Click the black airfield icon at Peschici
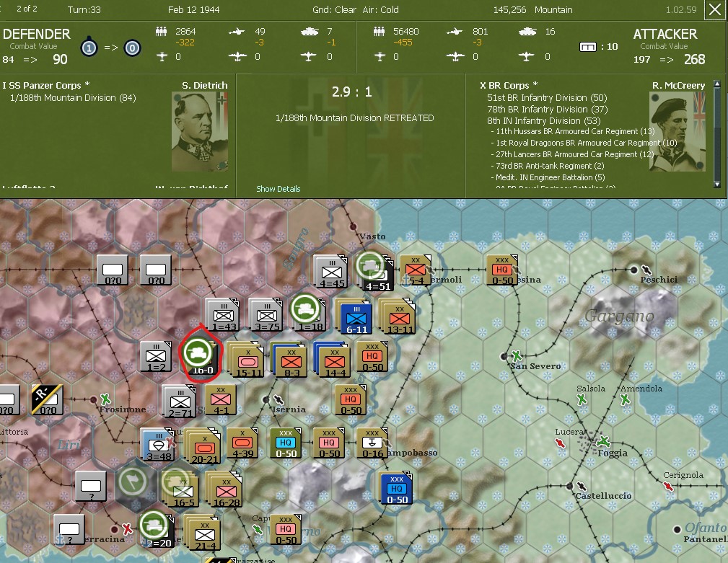 (x=646, y=270)
